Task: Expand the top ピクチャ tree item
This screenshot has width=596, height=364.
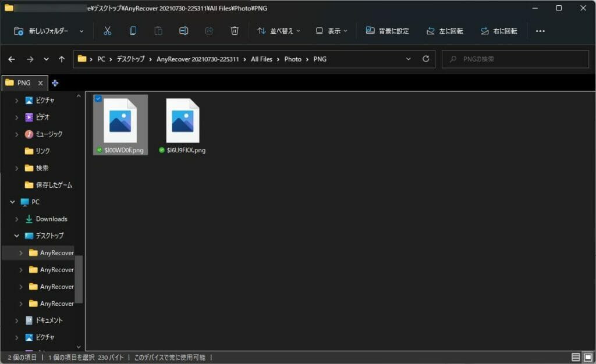Action: pos(17,101)
